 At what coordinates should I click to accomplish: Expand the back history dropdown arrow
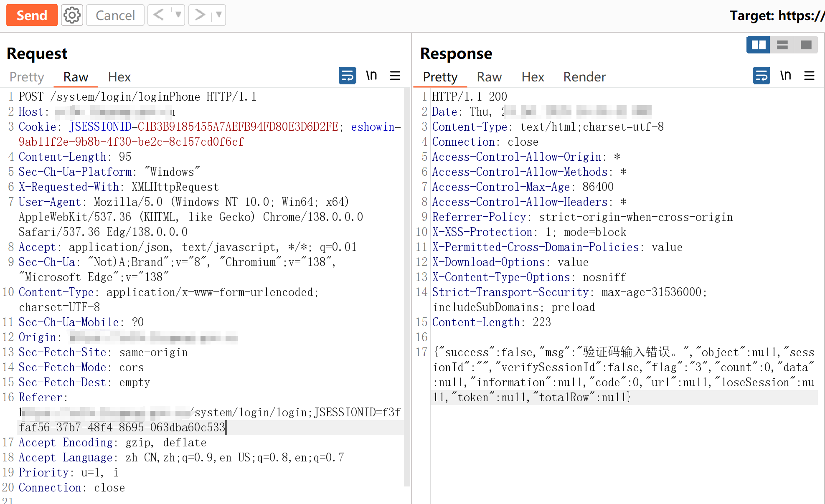click(178, 15)
